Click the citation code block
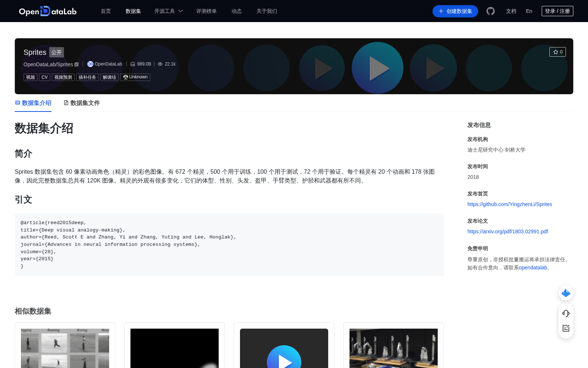This screenshot has height=368, width=588. tap(229, 245)
